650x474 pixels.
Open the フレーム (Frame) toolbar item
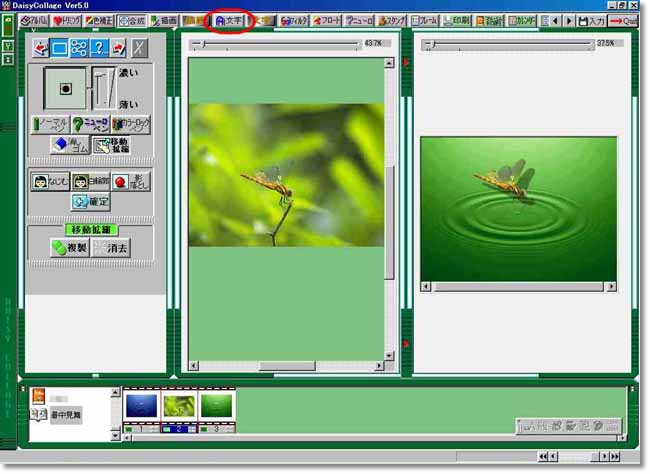pos(424,21)
